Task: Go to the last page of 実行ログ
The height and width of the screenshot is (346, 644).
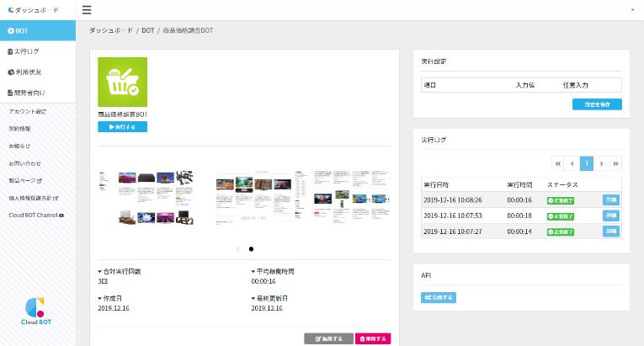Action: tap(615, 163)
